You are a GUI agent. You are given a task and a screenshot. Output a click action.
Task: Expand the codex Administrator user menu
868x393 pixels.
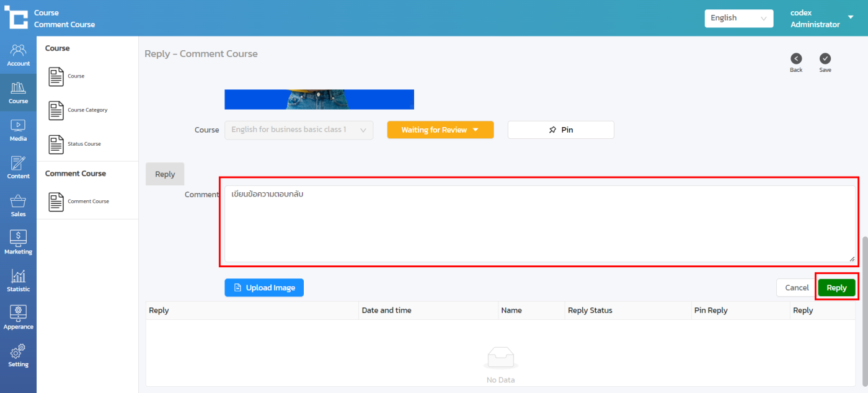click(x=850, y=18)
